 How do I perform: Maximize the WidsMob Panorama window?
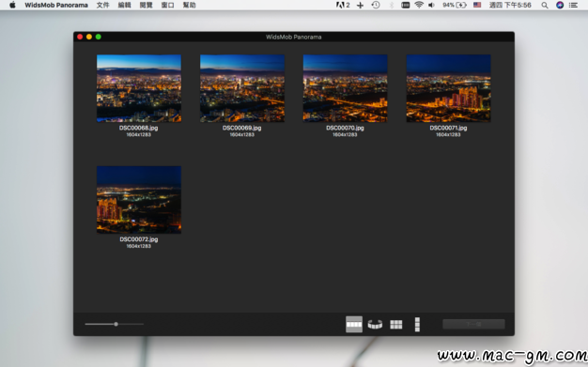pos(99,37)
